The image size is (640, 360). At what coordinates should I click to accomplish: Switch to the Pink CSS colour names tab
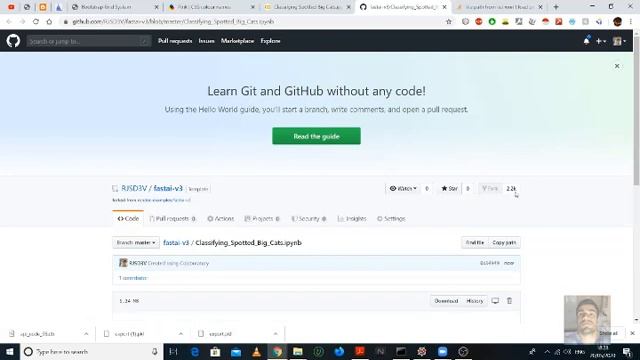(x=211, y=7)
